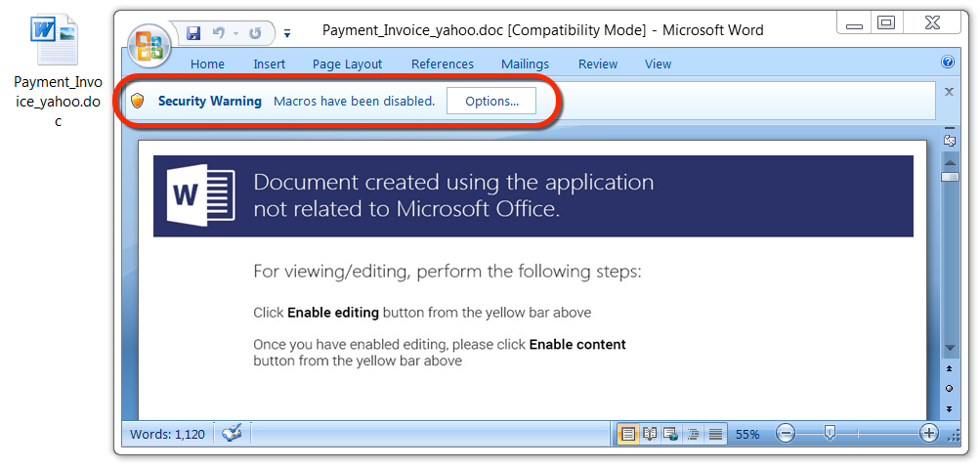Open the Home ribbon tab
Viewport: 980px width, 468px height.
pos(207,64)
